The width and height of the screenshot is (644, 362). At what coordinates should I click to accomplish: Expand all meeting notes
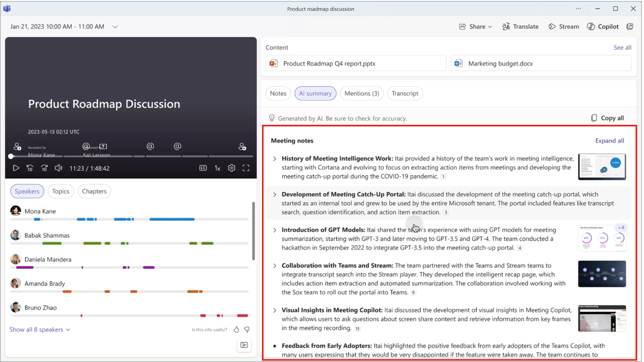click(x=609, y=140)
